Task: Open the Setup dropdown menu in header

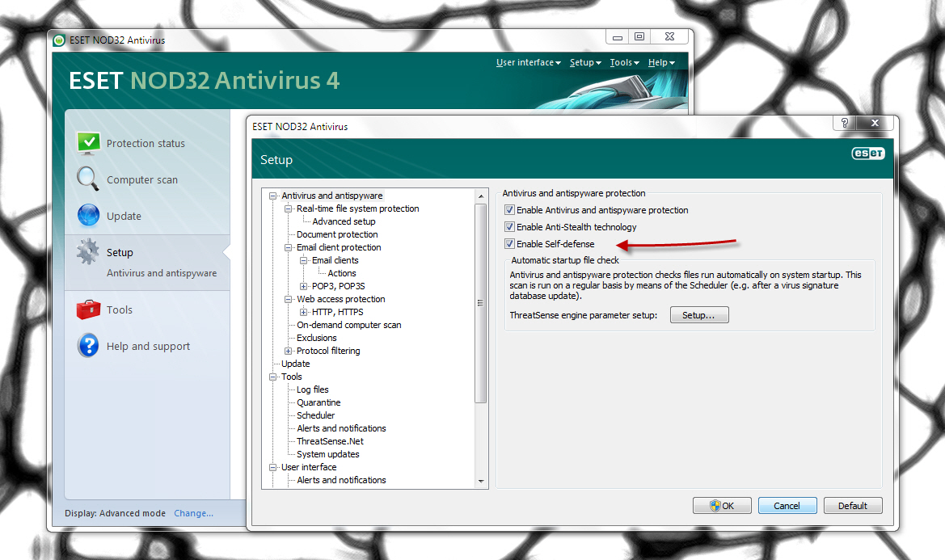Action: (585, 62)
